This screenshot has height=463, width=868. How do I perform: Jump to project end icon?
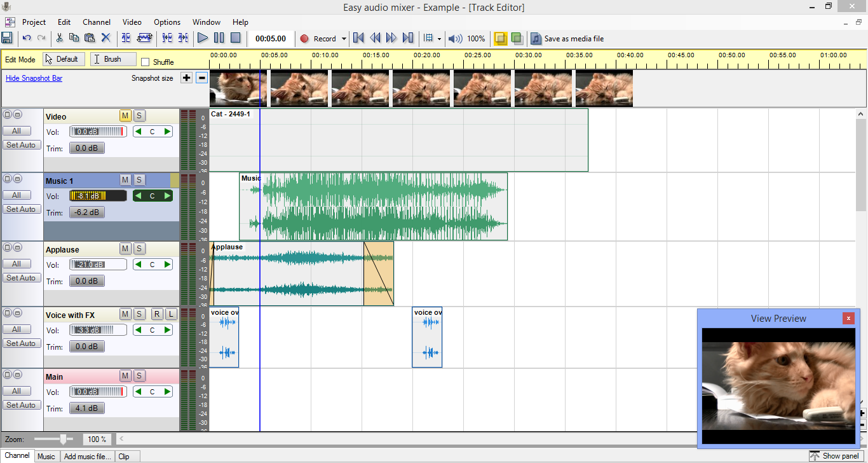pos(408,38)
